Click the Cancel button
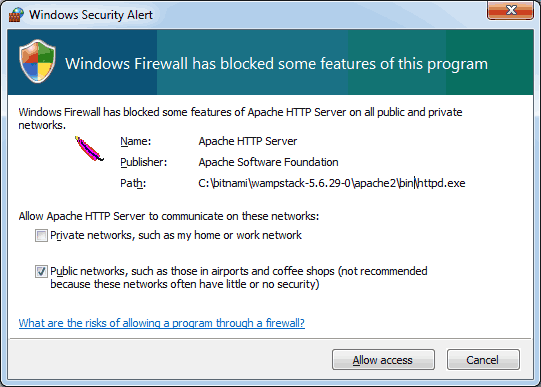541x387 pixels. [x=483, y=360]
